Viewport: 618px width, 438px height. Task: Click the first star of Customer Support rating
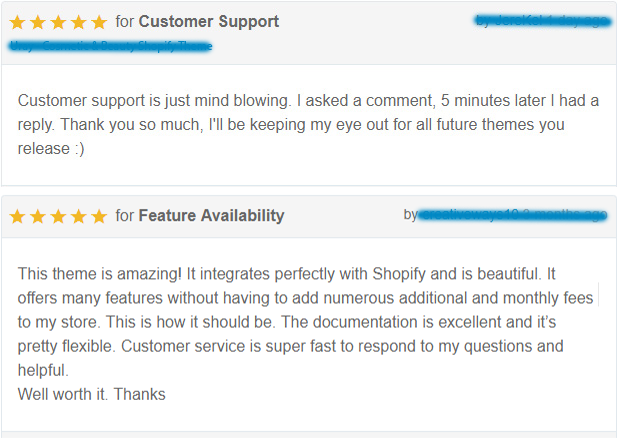(17, 22)
